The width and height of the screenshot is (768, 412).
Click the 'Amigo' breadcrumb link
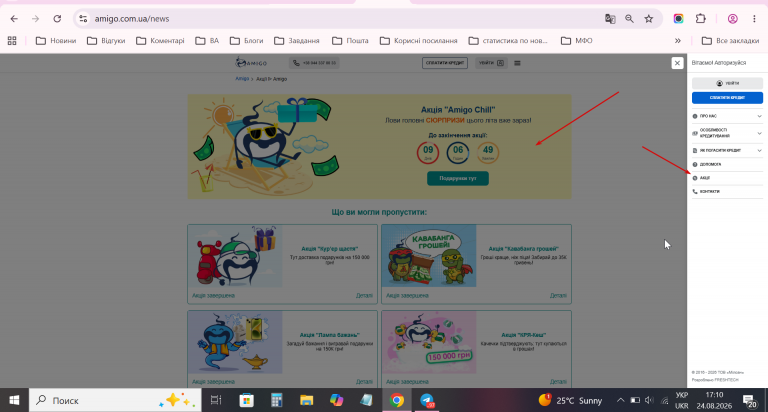(x=242, y=78)
